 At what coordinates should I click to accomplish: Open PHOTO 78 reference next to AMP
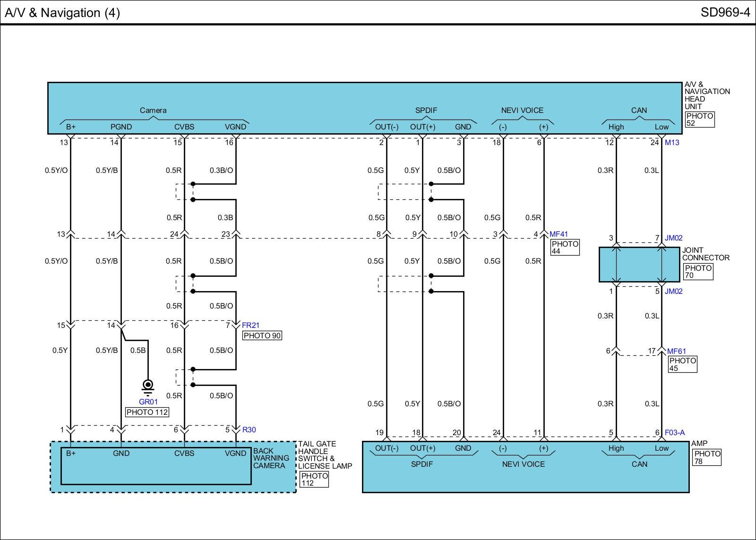pyautogui.click(x=707, y=457)
